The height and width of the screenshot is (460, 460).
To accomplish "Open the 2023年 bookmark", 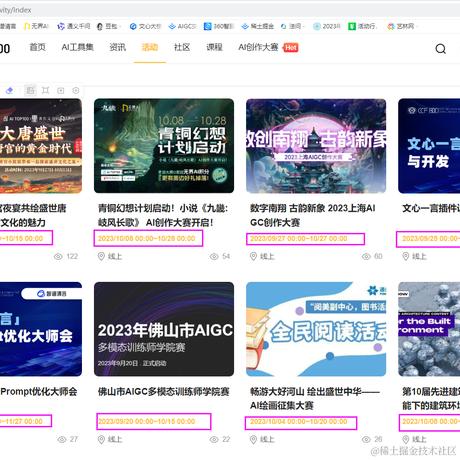I will click(327, 26).
